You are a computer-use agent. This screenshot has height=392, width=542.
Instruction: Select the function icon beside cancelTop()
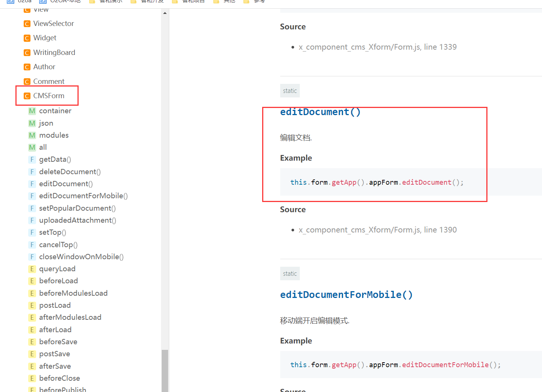[x=32, y=245]
